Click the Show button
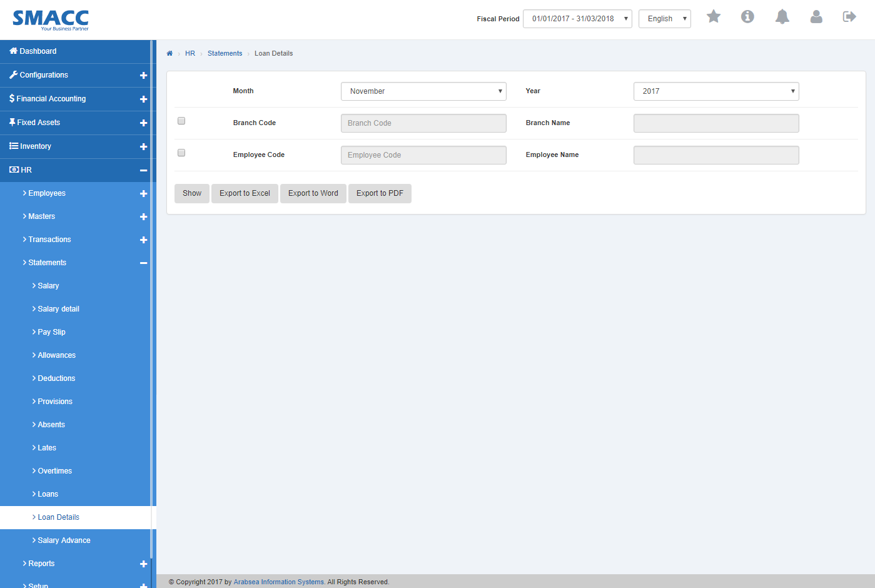Image resolution: width=875 pixels, height=588 pixels. 192,193
